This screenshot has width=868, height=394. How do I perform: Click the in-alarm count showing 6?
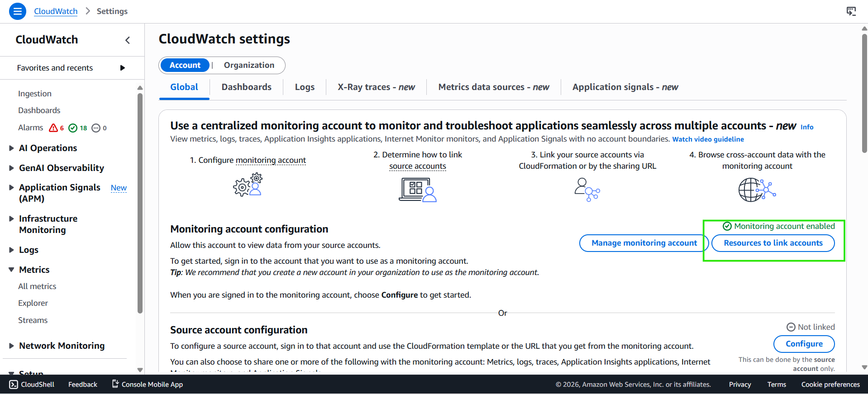57,128
